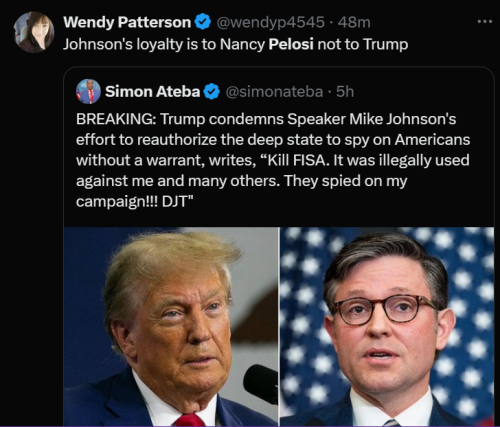The image size is (500, 427).
Task: Click the tweet text about Johnson's loyalty
Action: (x=236, y=44)
